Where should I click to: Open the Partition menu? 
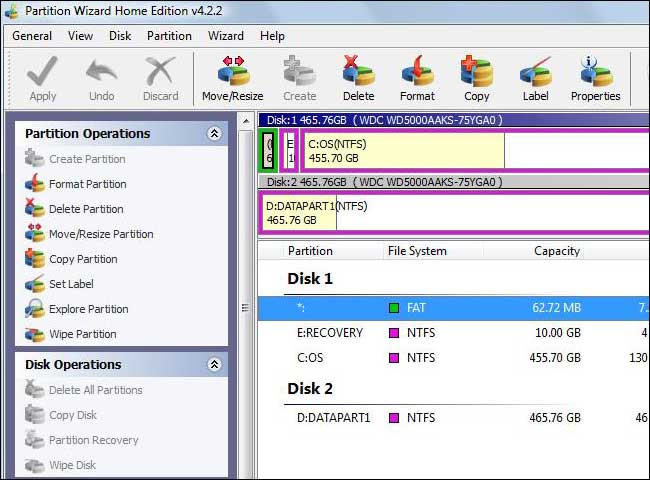click(169, 36)
